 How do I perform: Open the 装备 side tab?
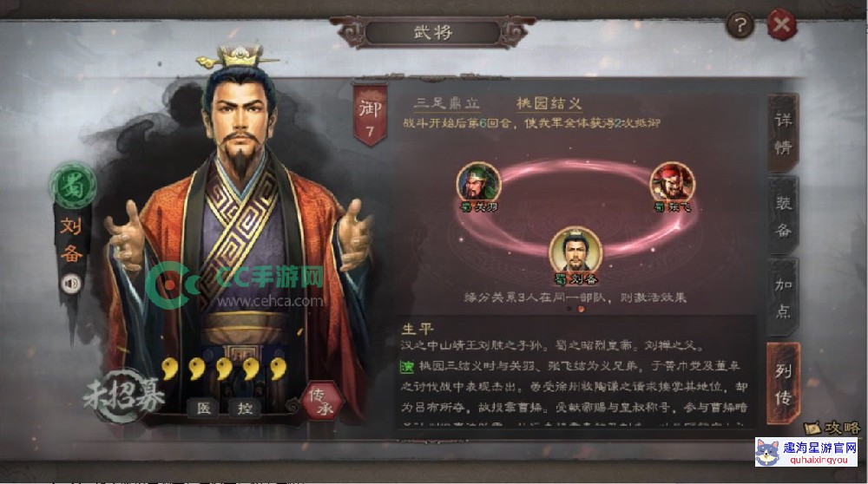click(x=783, y=216)
